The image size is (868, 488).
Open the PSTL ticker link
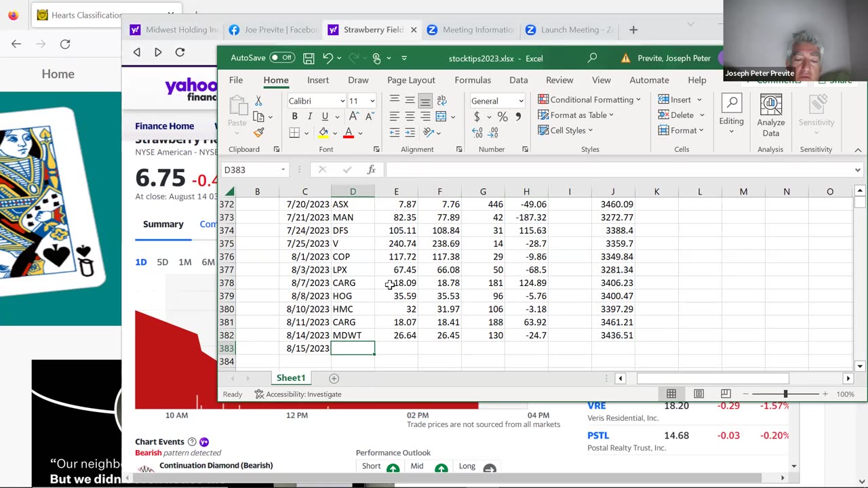(x=598, y=436)
